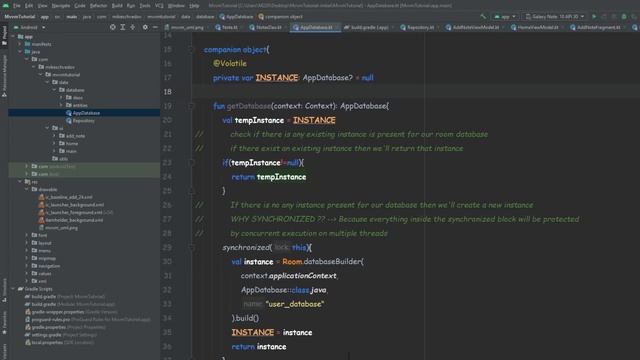The image size is (640, 360).
Task: Hide the Project panel with minus icon
Action: [x=155, y=27]
